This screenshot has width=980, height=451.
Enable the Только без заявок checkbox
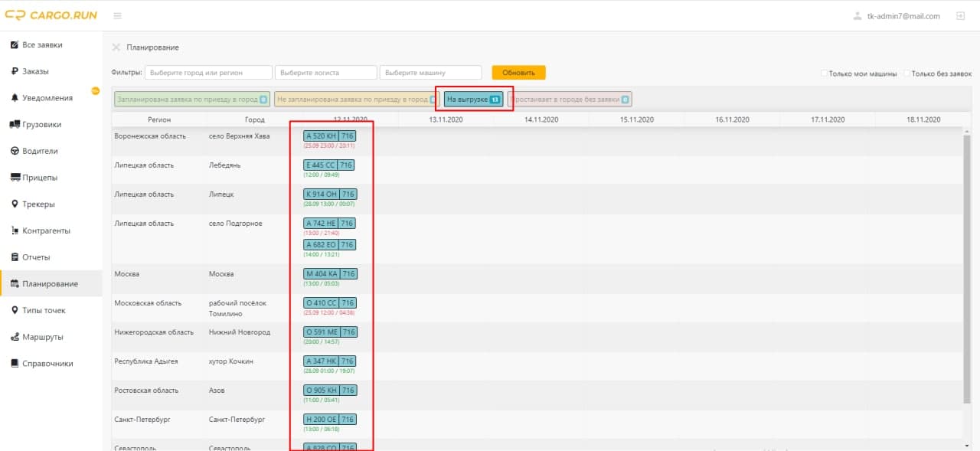point(906,74)
